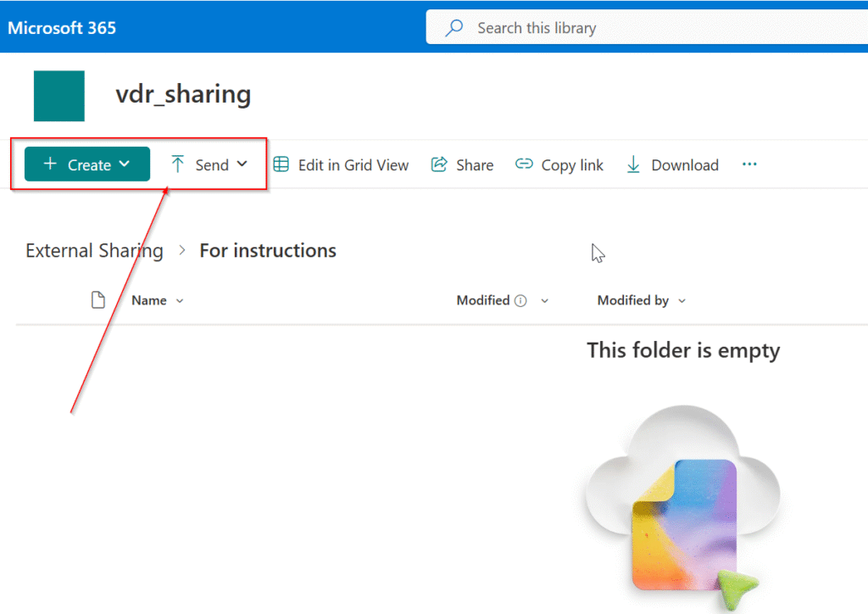Click the For instructions breadcrumb

point(268,251)
